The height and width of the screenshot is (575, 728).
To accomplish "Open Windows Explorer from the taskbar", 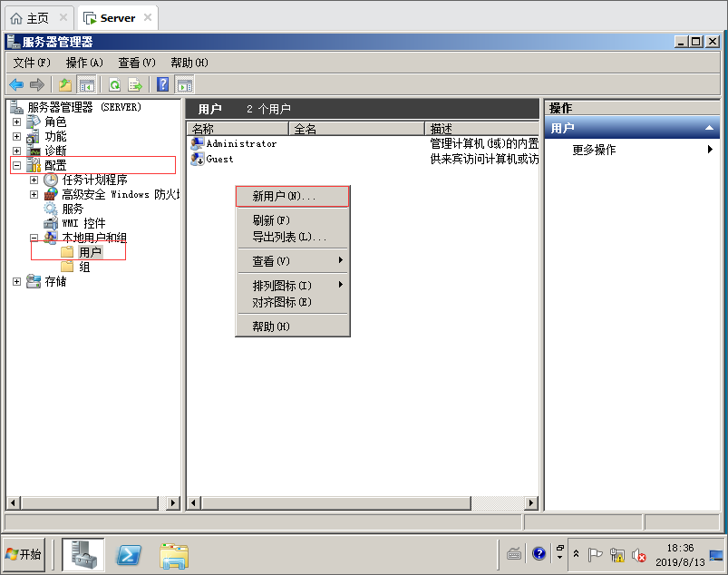I will 174,554.
